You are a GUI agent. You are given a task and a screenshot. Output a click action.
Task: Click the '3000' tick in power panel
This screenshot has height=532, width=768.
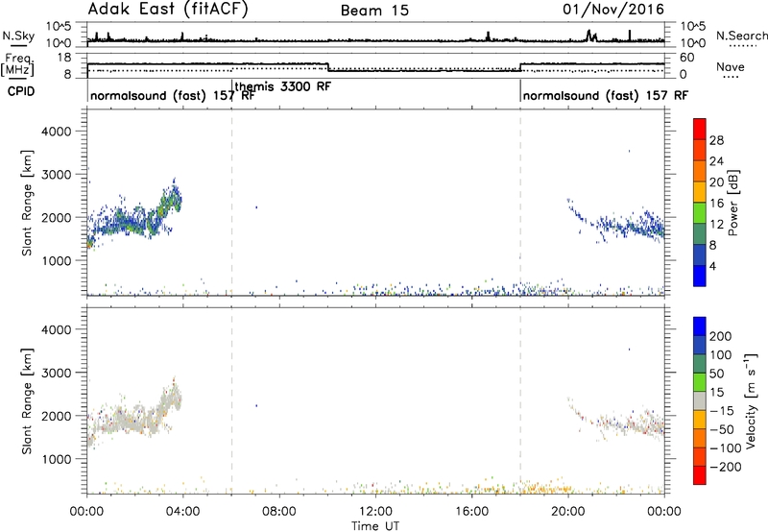[56, 175]
